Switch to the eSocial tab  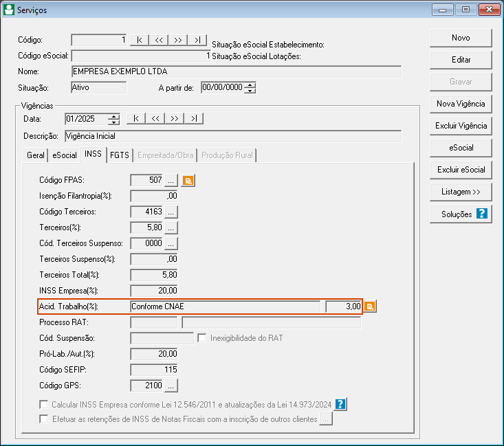pos(65,155)
